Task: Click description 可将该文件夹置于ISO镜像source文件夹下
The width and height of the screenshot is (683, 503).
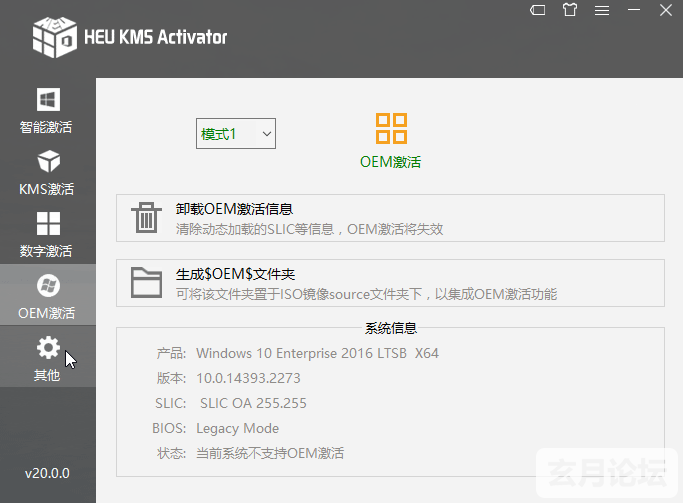Action: [299, 294]
